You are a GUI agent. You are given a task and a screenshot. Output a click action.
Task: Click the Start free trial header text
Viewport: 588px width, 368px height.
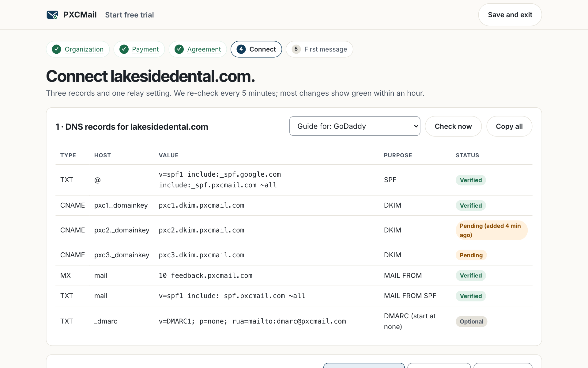[129, 15]
